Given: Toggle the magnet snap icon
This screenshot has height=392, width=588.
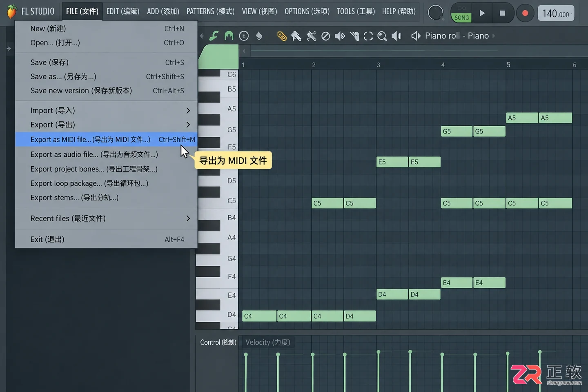Looking at the screenshot, I should [x=229, y=36].
